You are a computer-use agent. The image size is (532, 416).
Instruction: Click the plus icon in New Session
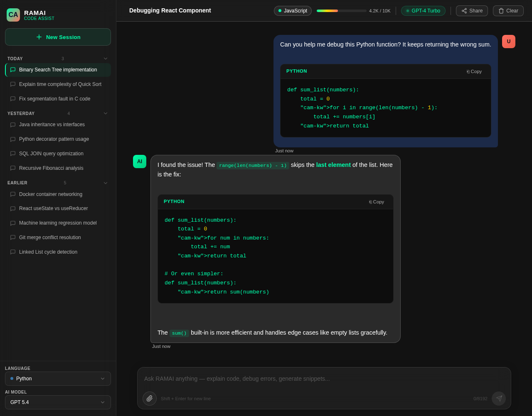(39, 37)
